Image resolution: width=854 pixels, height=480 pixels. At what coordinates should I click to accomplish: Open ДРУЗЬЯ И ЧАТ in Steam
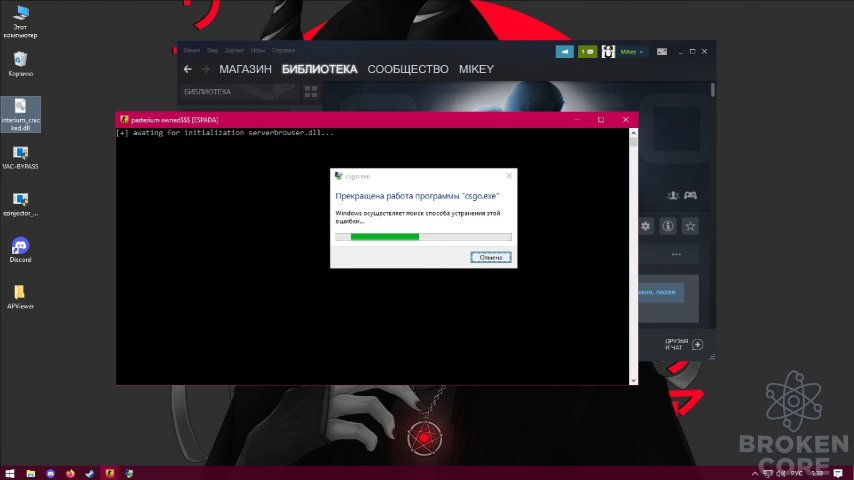click(676, 344)
